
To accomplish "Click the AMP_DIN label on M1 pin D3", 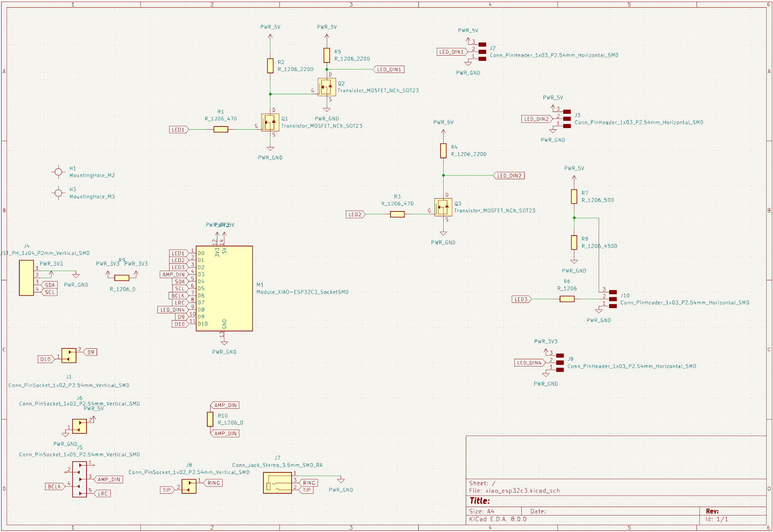I will pyautogui.click(x=174, y=275).
